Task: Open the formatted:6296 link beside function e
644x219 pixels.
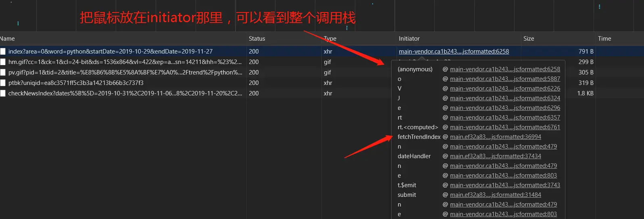Action: [x=505, y=108]
